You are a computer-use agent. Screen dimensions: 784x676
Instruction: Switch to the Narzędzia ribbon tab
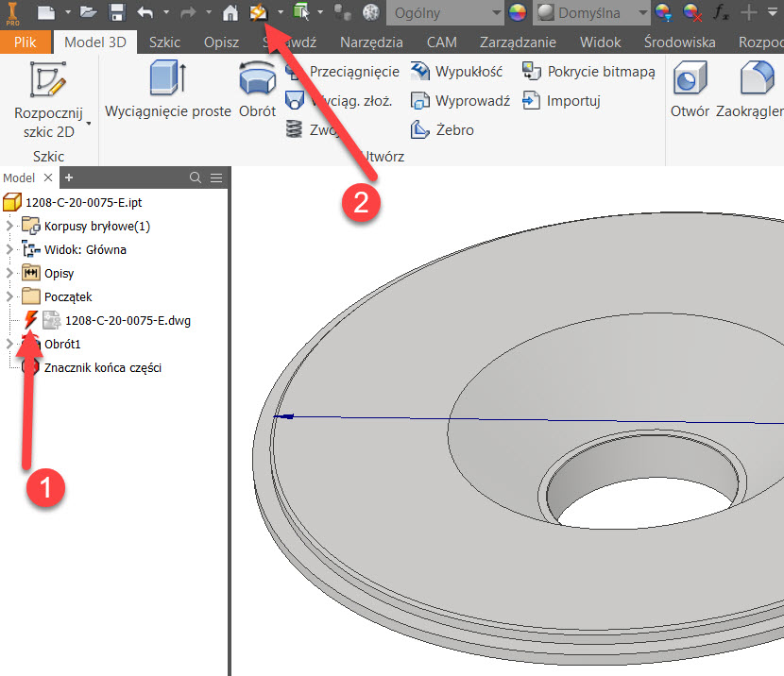click(x=371, y=42)
